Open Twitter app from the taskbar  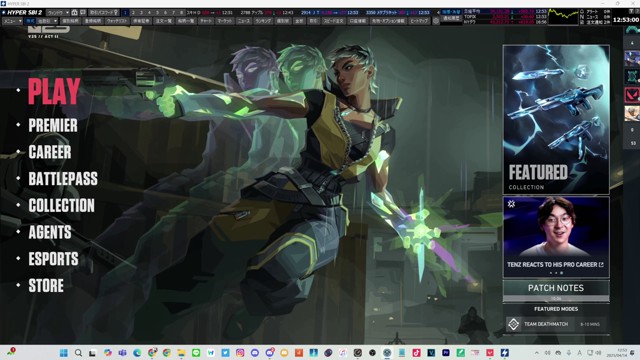tap(225, 353)
